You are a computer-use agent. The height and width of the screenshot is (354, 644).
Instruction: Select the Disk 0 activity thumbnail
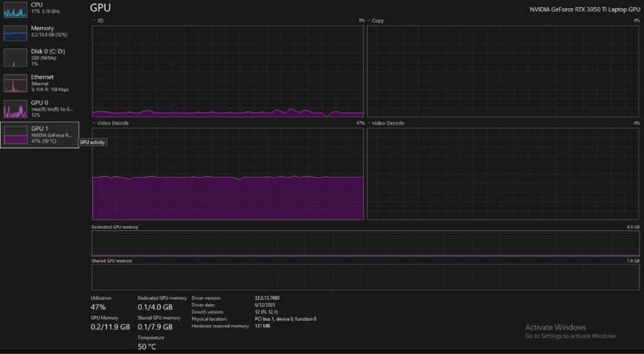15,57
